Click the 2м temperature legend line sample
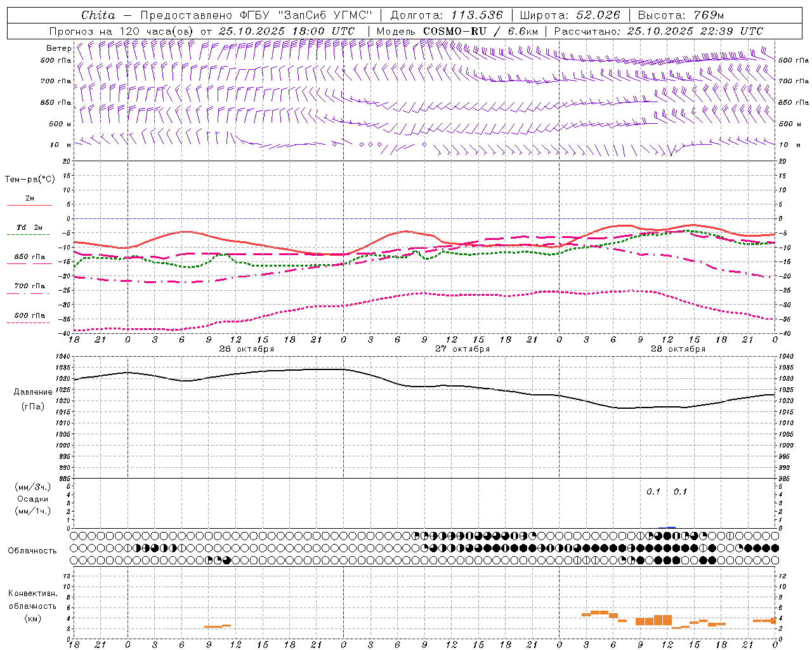812x650 pixels. (x=29, y=205)
